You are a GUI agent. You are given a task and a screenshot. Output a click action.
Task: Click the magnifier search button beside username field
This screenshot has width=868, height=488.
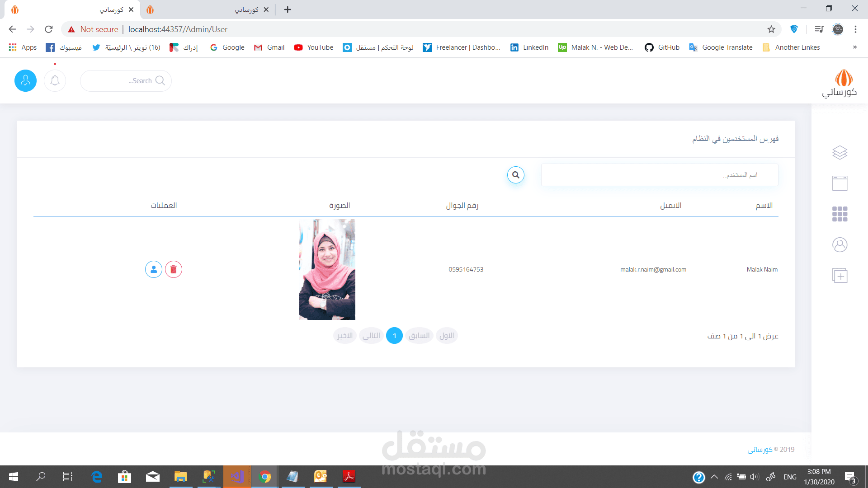tap(515, 175)
